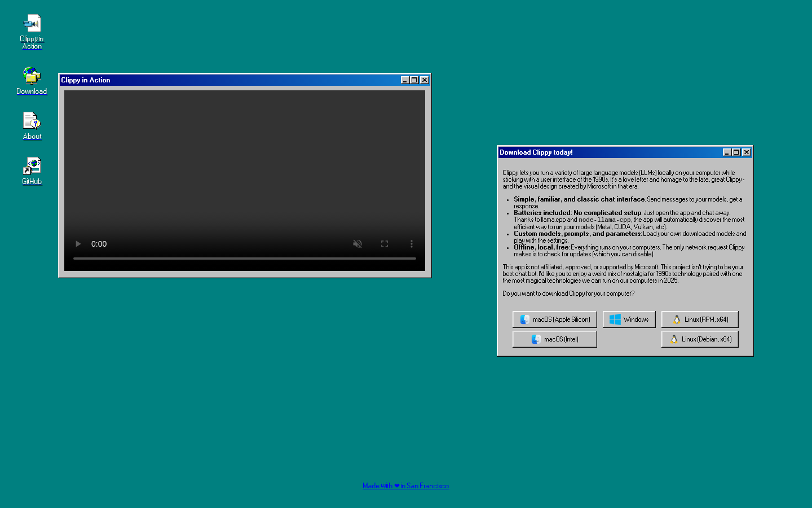Image resolution: width=812 pixels, height=508 pixels.
Task: Play the Clippy in Action video
Action: (x=78, y=244)
